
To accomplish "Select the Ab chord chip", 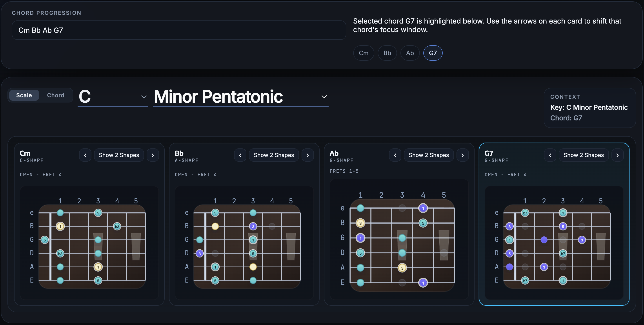I will [x=410, y=53].
